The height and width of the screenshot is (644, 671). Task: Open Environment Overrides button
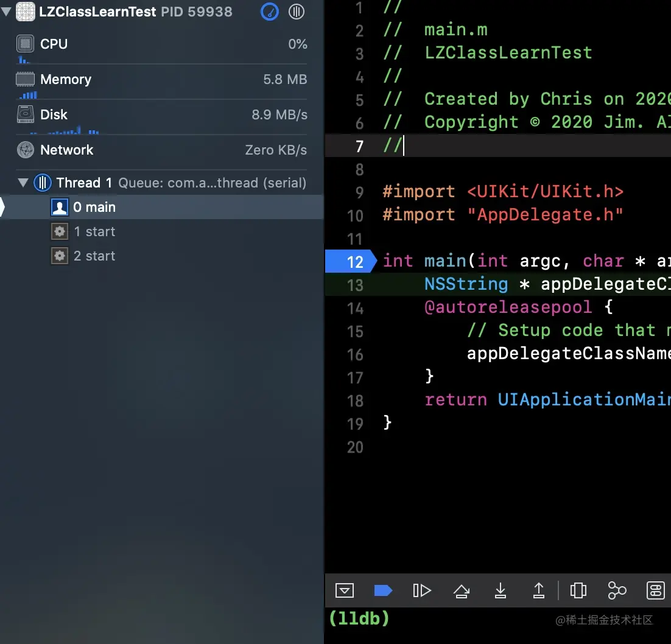click(655, 590)
